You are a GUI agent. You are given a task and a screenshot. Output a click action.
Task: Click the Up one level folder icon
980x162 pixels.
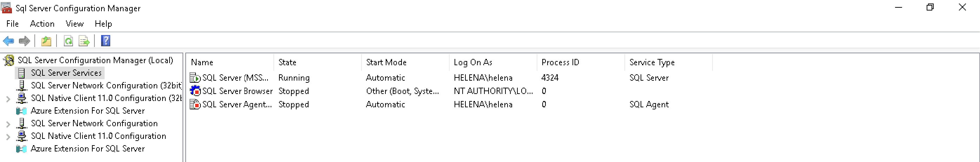click(x=46, y=41)
